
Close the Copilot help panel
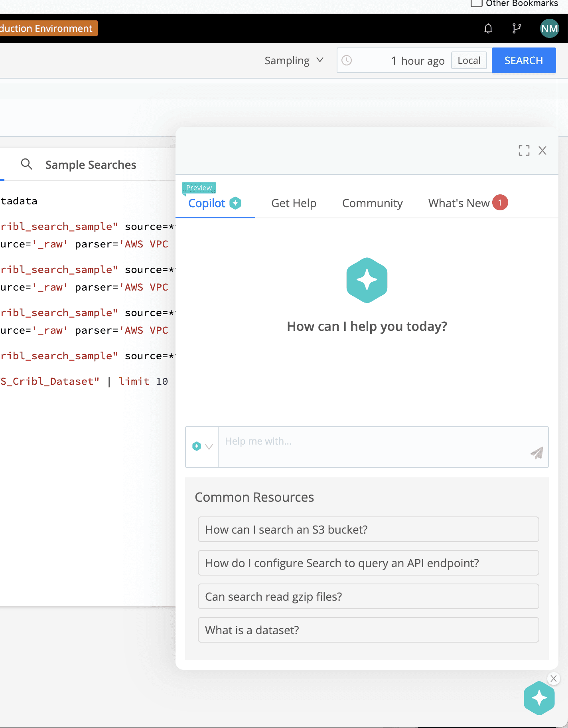(542, 150)
